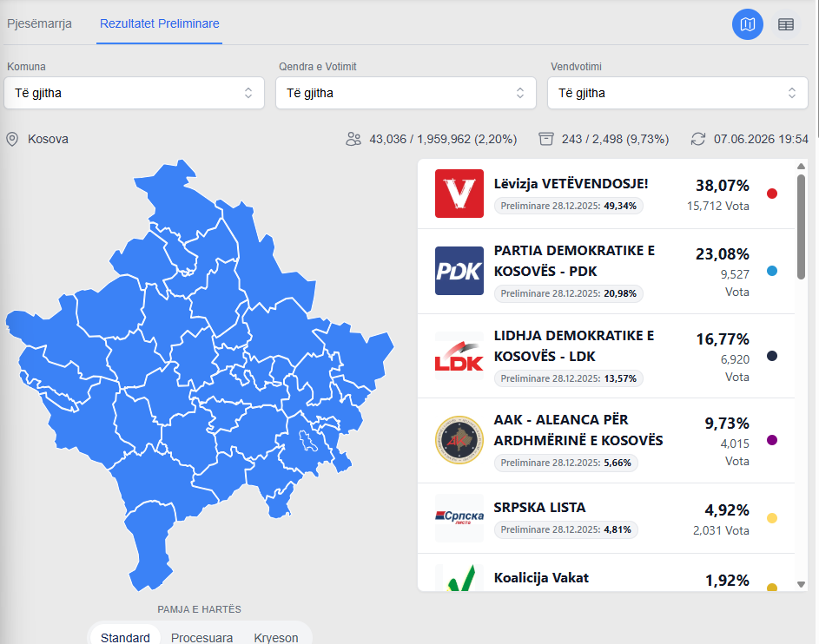The image size is (819, 644).
Task: Select Standard map view
Action: (x=125, y=637)
